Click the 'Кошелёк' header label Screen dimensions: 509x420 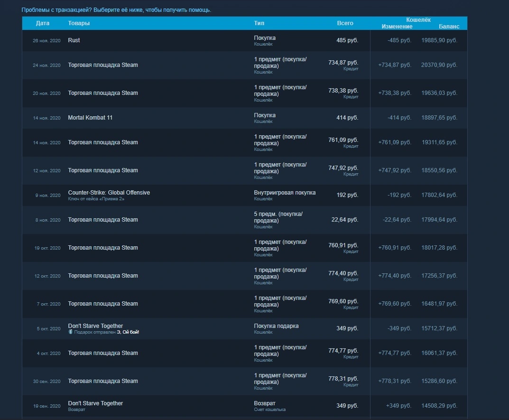pyautogui.click(x=418, y=20)
